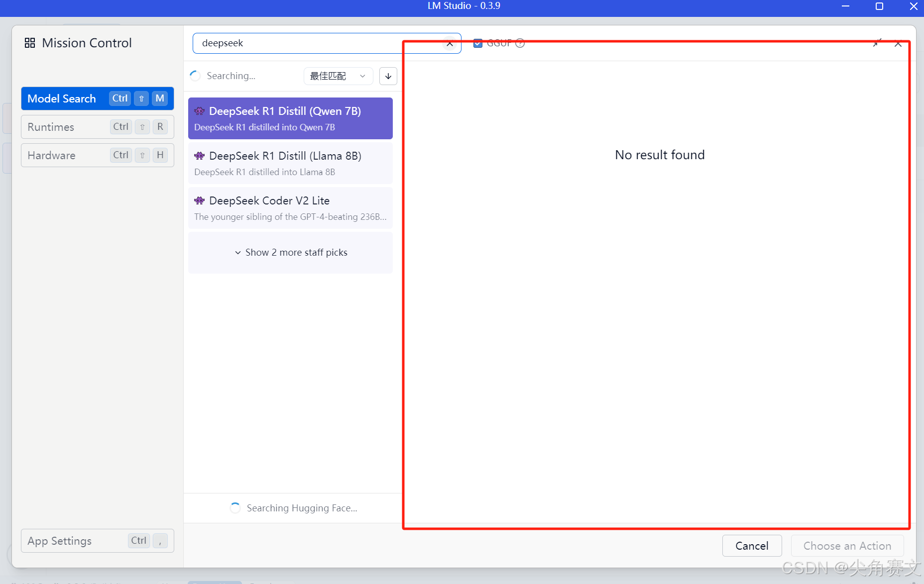
Task: Toggle the GGUF checkbox
Action: tap(478, 43)
